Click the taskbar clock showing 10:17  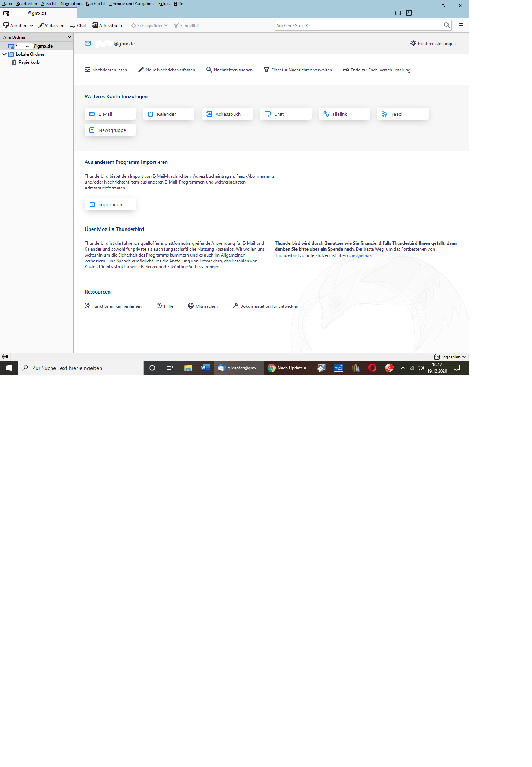pos(437,368)
